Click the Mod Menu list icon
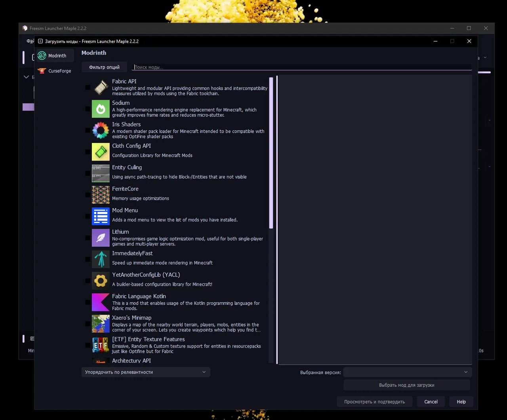This screenshot has width=507, height=420. coord(101,216)
